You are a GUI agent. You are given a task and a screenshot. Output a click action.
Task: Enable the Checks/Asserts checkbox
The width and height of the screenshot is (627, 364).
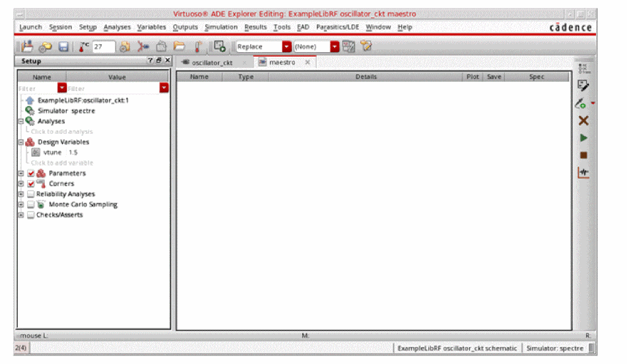[31, 215]
